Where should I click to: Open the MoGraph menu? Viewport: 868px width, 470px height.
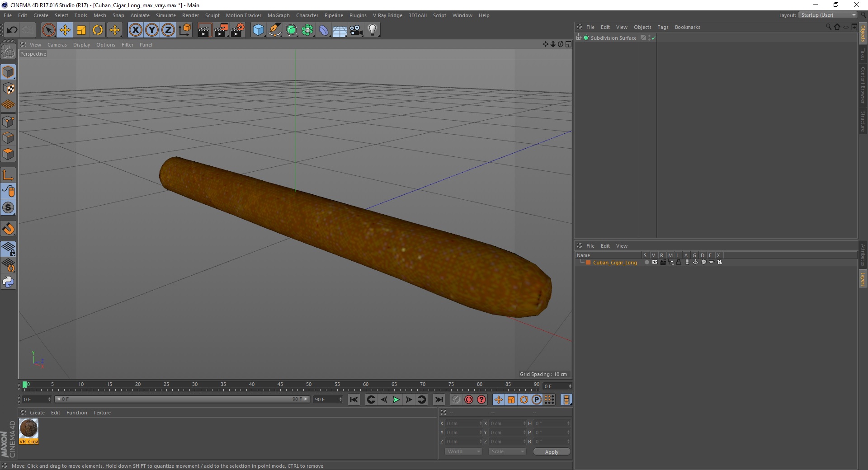pos(278,15)
